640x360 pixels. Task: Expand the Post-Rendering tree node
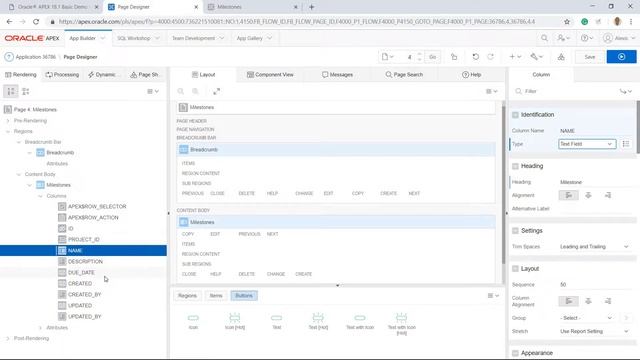pyautogui.click(x=8, y=338)
